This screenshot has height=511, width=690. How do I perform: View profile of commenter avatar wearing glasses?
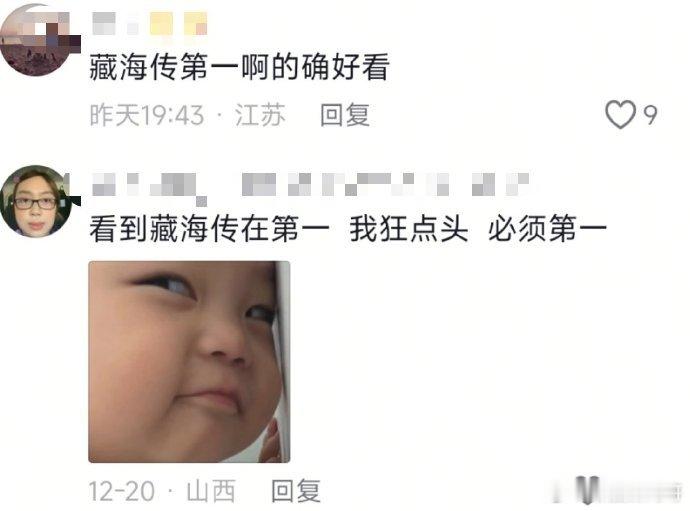(37, 202)
